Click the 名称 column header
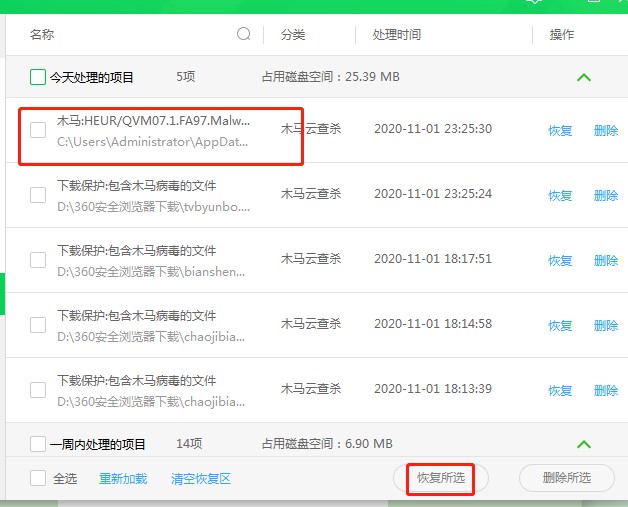This screenshot has width=628, height=507. [x=42, y=34]
